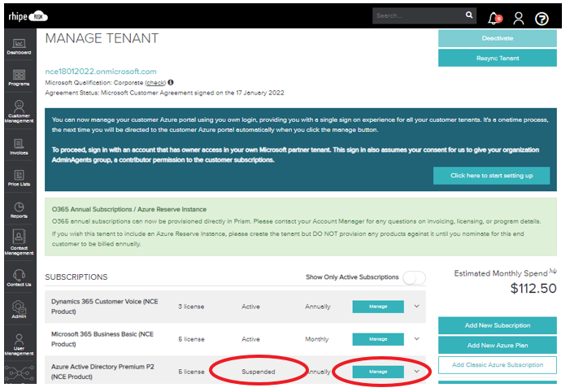Image resolution: width=570 pixels, height=392 pixels.
Task: Expand the Azure Active Directory Premium P2 row
Action: tap(417, 372)
